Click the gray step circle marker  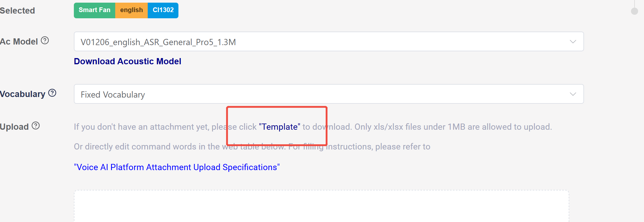point(634,11)
